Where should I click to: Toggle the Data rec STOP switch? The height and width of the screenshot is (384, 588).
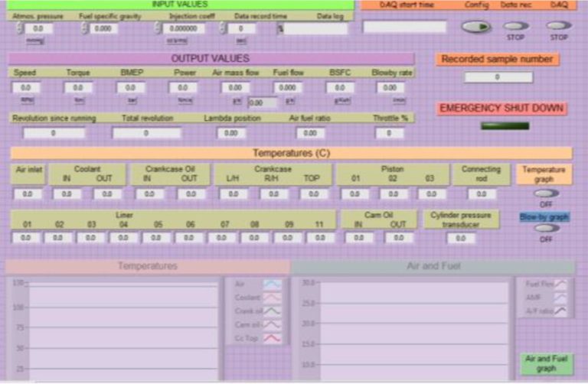516,25
